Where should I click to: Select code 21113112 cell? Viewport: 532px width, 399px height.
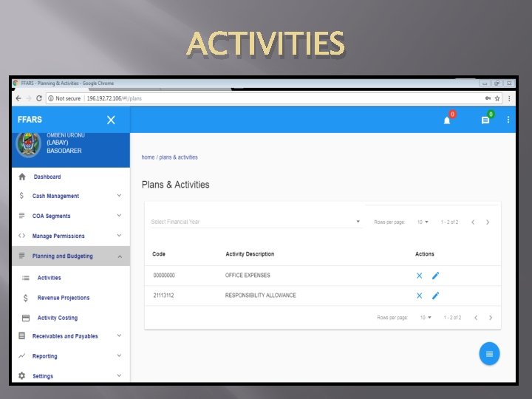pos(163,295)
